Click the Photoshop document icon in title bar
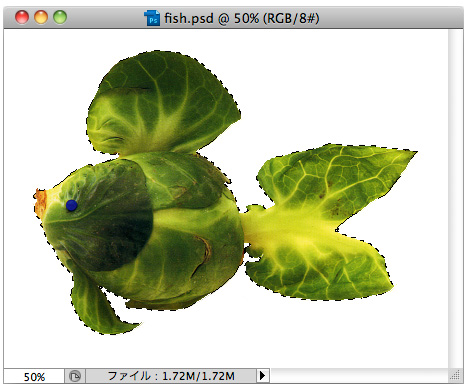This screenshot has height=388, width=468. pos(152,18)
